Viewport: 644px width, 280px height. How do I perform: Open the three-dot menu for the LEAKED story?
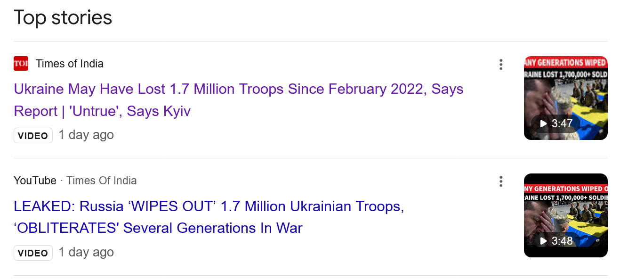click(x=501, y=181)
